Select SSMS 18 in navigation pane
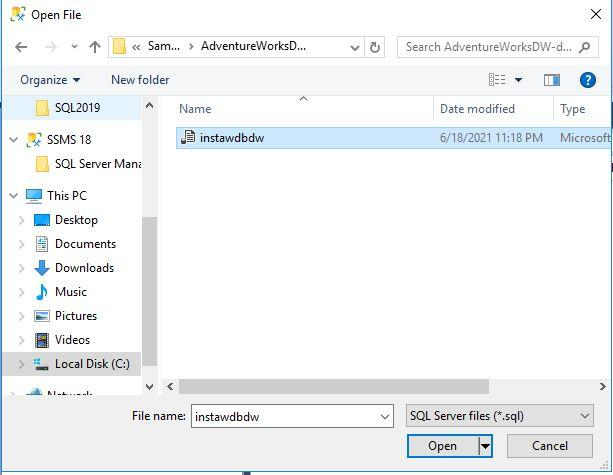 coord(69,140)
